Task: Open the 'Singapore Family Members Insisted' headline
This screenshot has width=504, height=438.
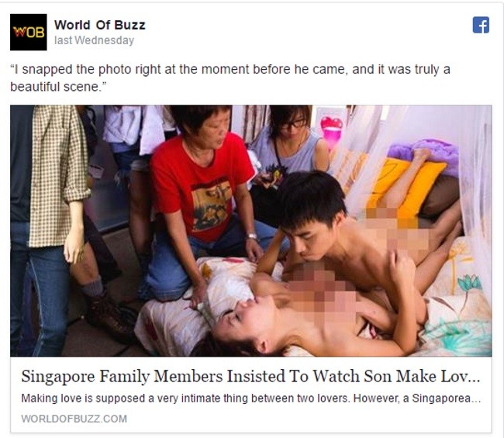Action: (250, 376)
